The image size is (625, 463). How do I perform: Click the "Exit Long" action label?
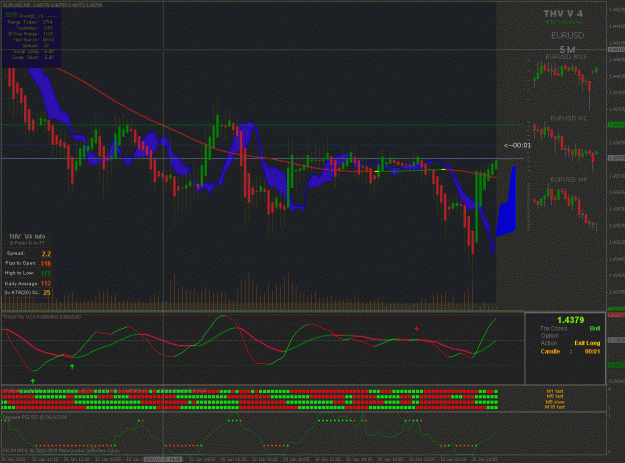point(587,343)
